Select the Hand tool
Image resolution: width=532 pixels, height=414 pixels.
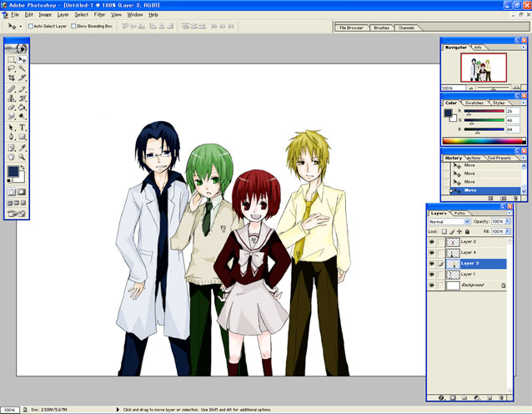(12, 157)
